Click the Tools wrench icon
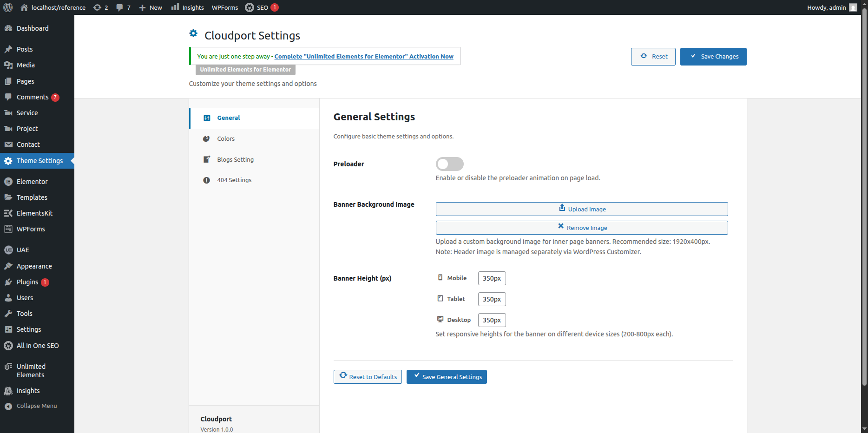The image size is (868, 433). point(8,314)
